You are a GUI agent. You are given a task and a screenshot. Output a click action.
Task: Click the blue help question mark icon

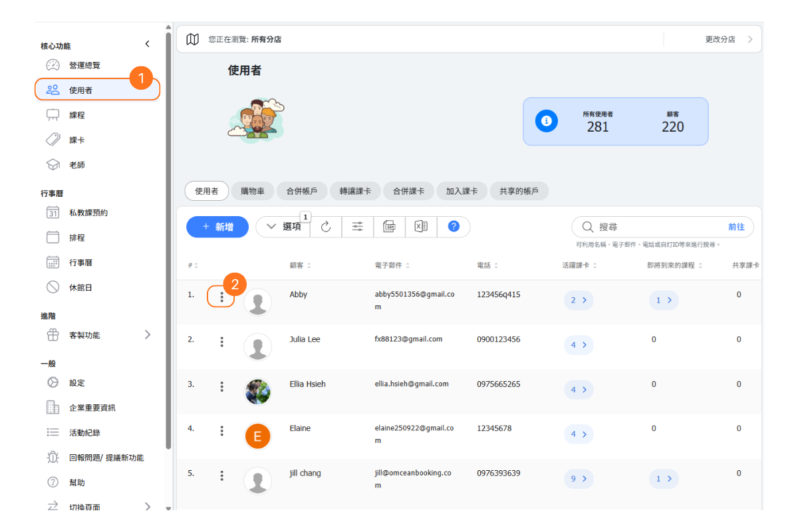pyautogui.click(x=454, y=227)
